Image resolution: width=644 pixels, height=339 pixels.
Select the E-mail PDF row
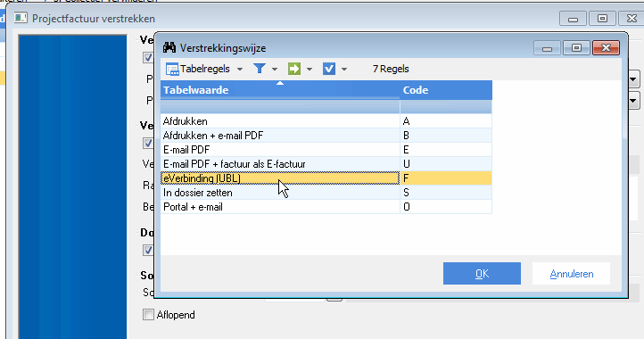point(326,150)
